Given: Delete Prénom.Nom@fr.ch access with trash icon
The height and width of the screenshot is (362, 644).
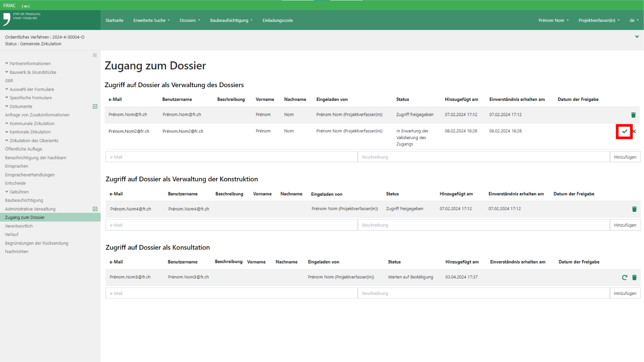Looking at the screenshot, I should (x=633, y=115).
